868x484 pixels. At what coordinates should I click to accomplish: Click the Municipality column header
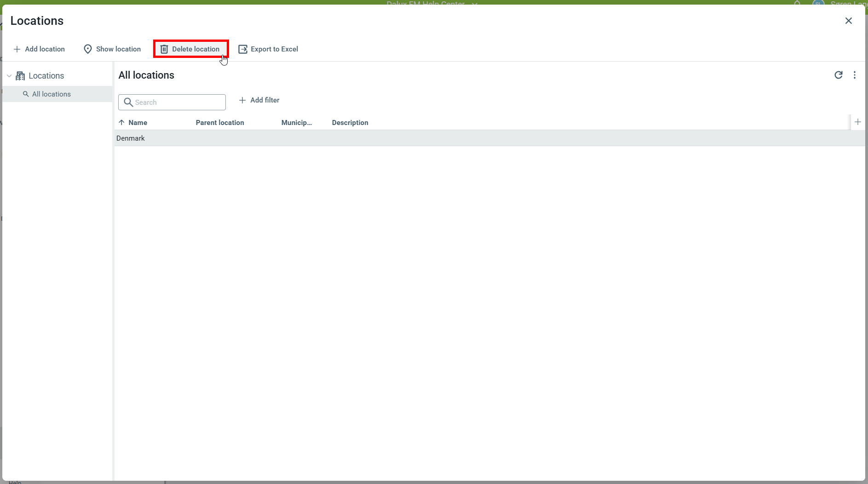296,123
